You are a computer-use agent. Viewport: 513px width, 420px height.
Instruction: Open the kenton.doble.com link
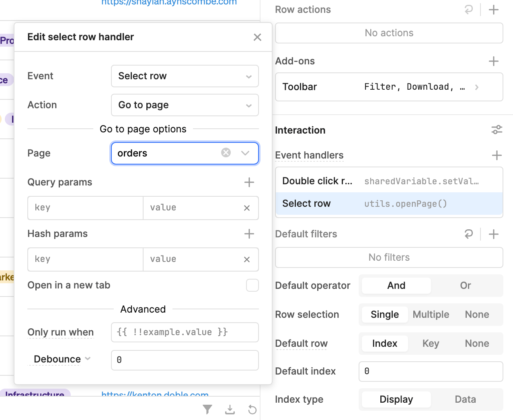[155, 394]
